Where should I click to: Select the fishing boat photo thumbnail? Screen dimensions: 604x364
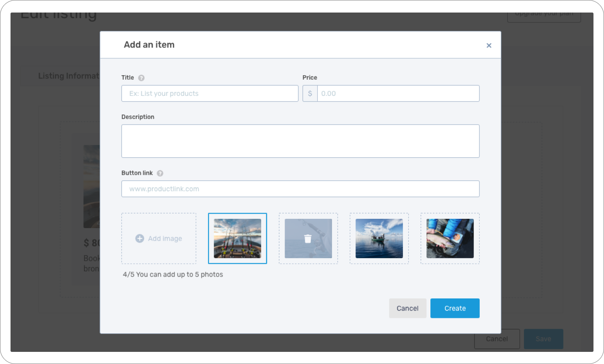[379, 238]
